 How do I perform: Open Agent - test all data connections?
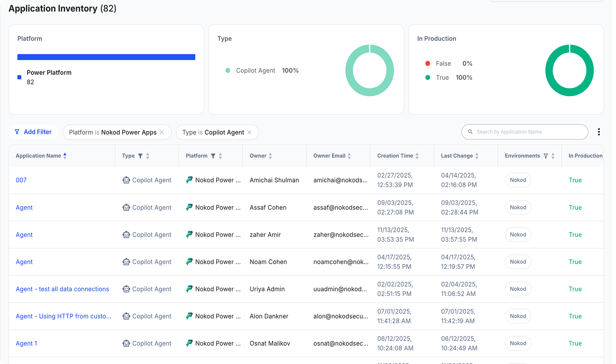(x=62, y=289)
